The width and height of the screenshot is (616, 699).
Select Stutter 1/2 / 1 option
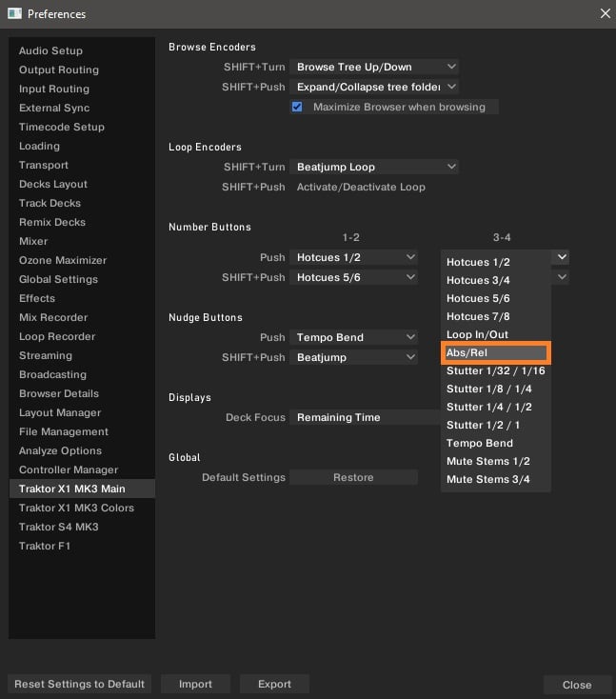(x=496, y=426)
